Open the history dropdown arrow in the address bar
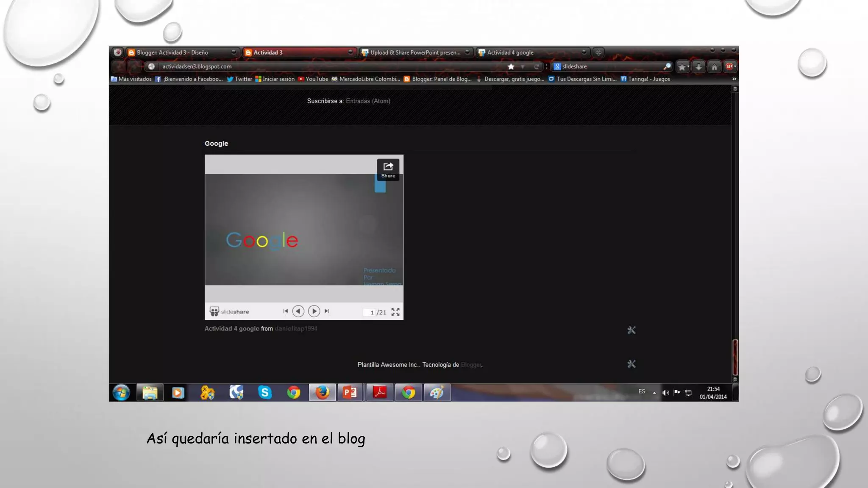This screenshot has width=868, height=488. [x=523, y=67]
